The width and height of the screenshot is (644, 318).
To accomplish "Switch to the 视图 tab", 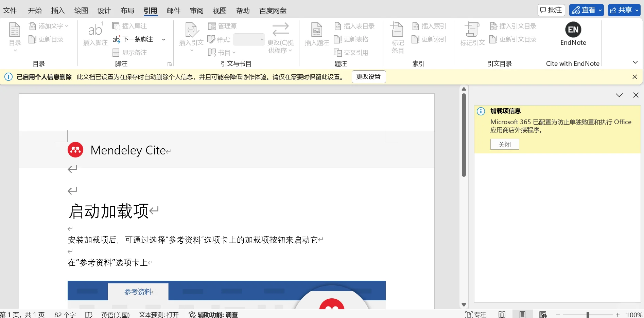I will point(220,11).
